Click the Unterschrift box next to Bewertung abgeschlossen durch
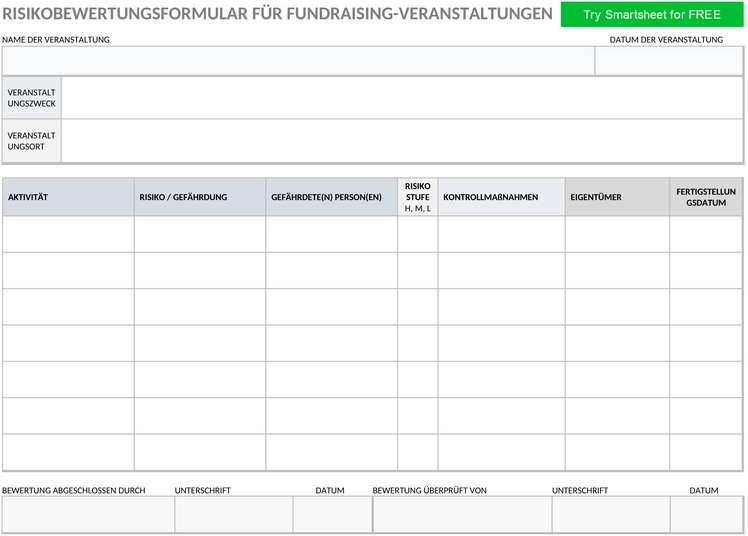The width and height of the screenshot is (748, 536). tap(234, 515)
